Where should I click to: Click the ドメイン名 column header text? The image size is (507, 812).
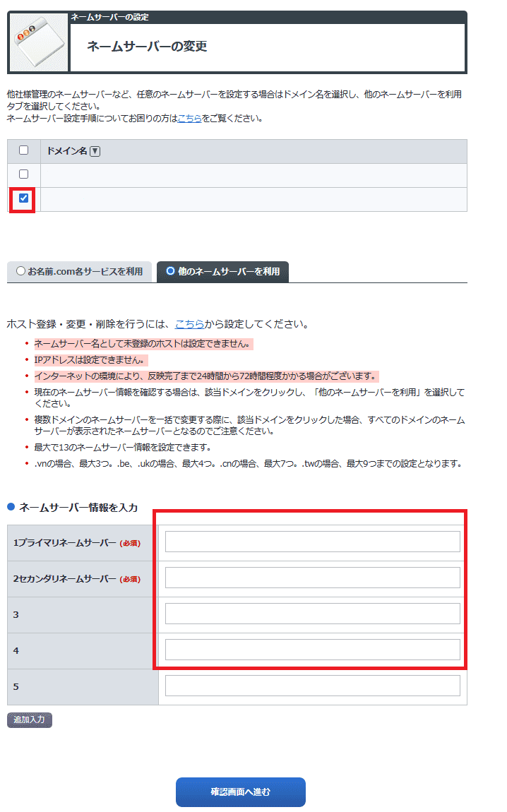click(x=67, y=151)
